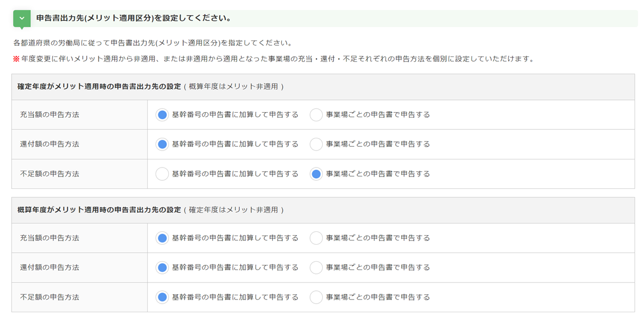Select 事業場ごと radio for 充当額 in 確定年度 section
The width and height of the screenshot is (644, 317).
point(316,115)
